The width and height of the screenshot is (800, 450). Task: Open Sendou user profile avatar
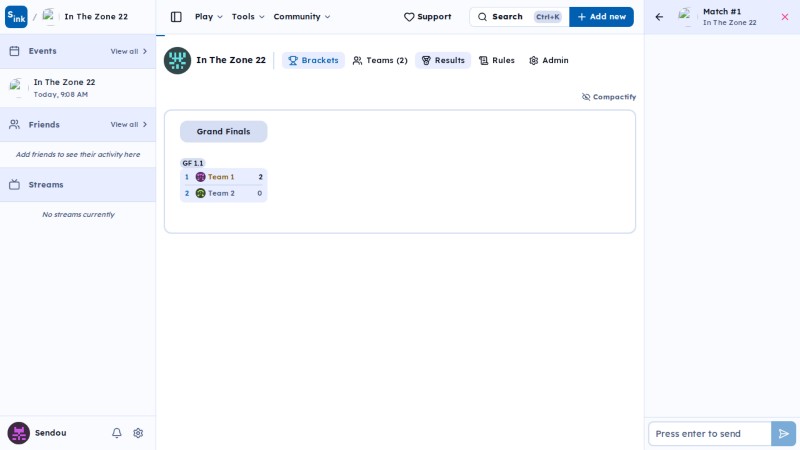(x=18, y=433)
